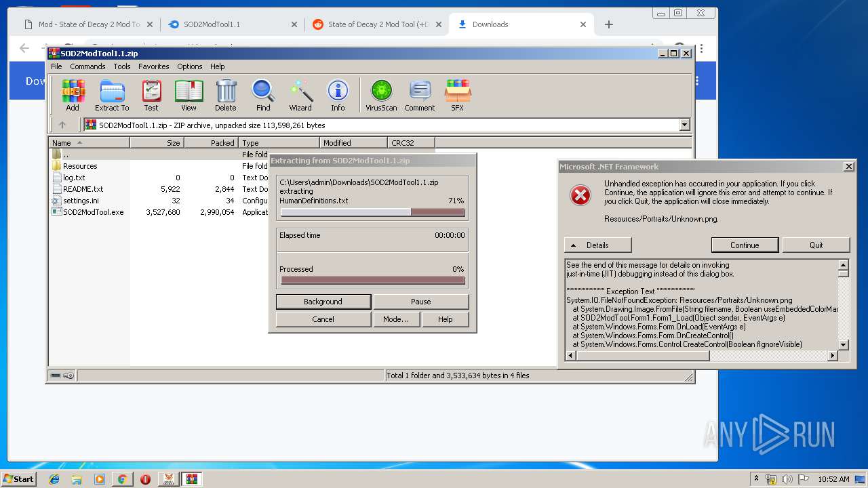Viewport: 868px width, 488px height.
Task: Click the VirusScan bug icon
Action: click(x=381, y=95)
